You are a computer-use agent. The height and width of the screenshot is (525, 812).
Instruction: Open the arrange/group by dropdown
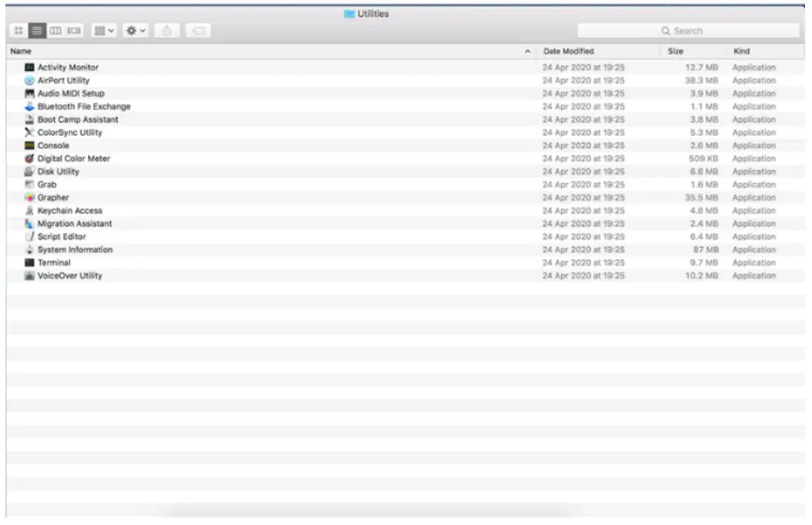(103, 31)
